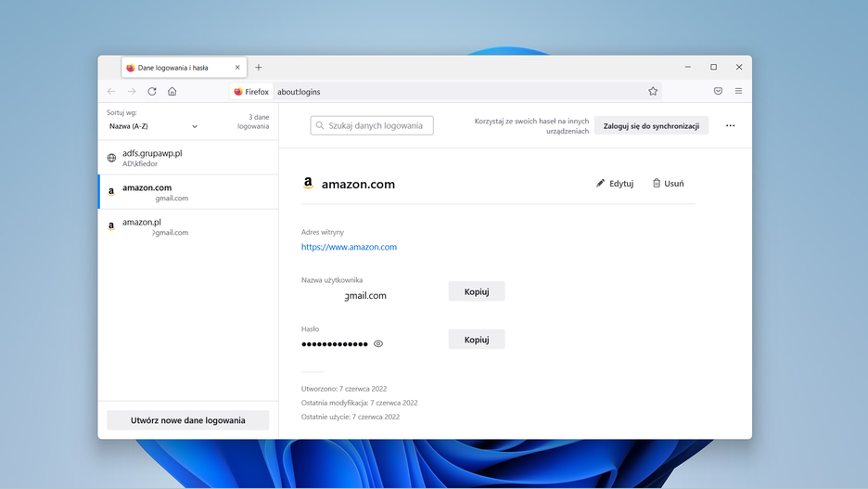Screen dimensions: 868x489
Task: Select the Dane logowania i hasła tab
Action: [184, 68]
